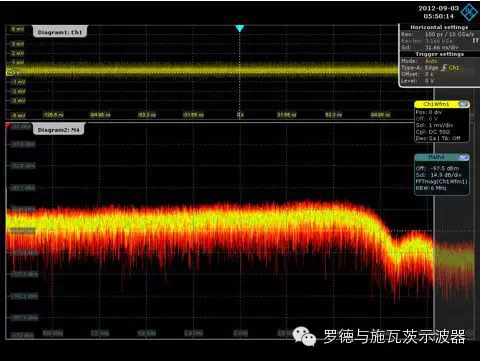
Task: Click the cyan trigger position marker
Action: 239,28
